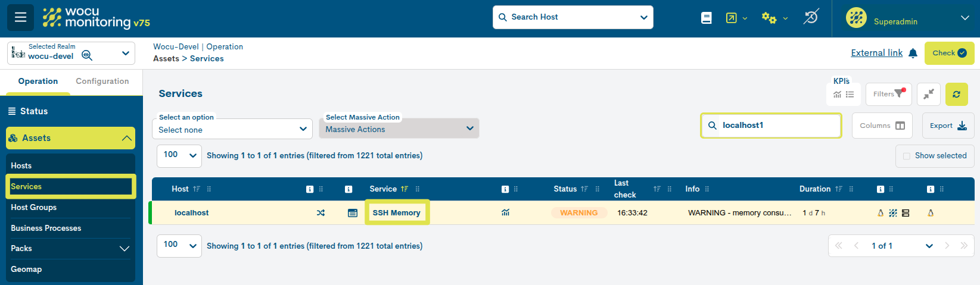Open the metrics chart icon in localhost row
The image size is (980, 285).
505,212
